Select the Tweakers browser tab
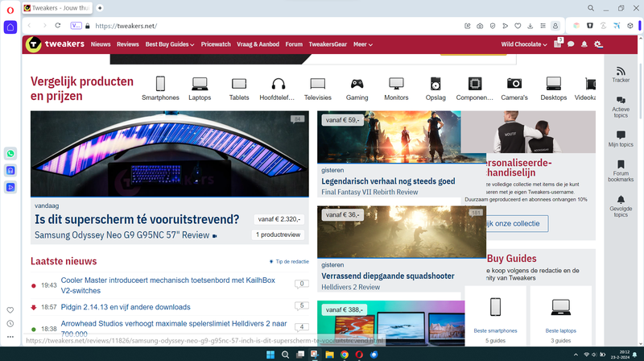 pos(57,8)
